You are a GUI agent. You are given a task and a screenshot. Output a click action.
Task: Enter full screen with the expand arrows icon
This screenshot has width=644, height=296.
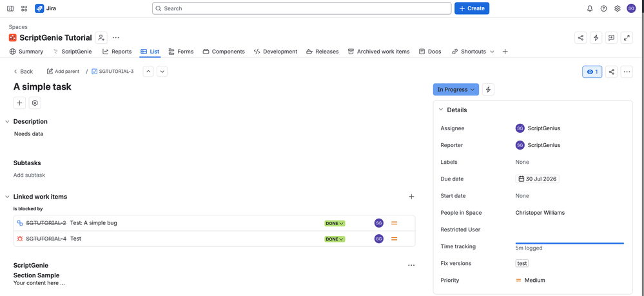627,38
